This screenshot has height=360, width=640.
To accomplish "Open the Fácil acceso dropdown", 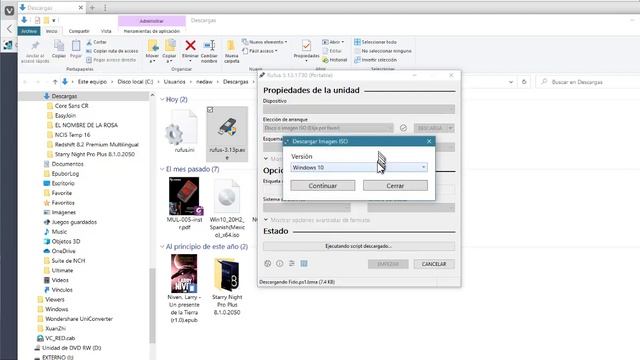I will 260,51.
